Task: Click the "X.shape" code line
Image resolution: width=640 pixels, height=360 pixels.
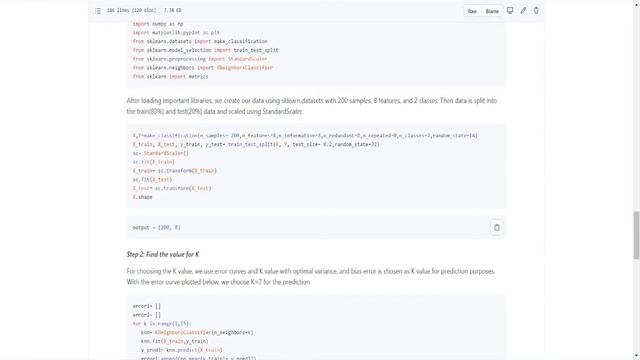Action: (x=142, y=197)
